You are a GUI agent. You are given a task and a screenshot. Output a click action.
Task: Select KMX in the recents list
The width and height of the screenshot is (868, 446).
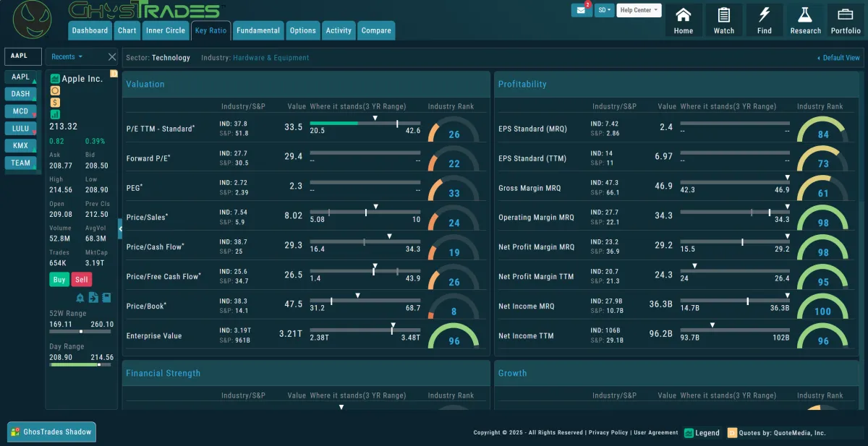[x=21, y=145]
